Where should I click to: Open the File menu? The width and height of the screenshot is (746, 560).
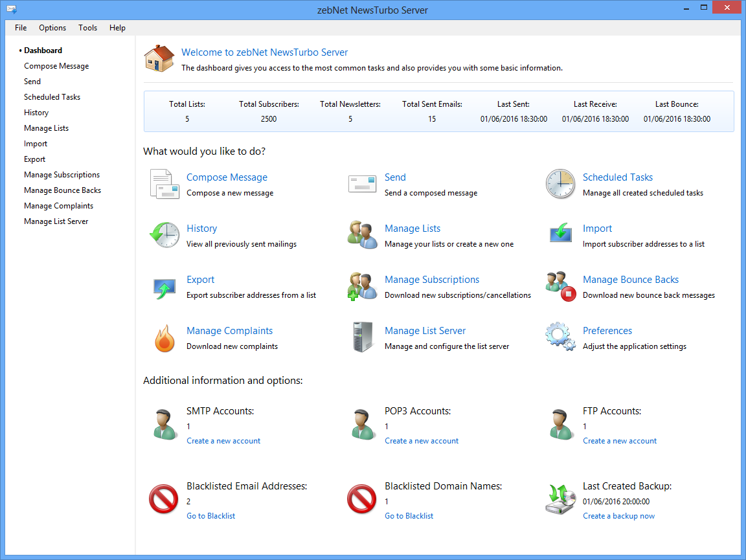click(x=21, y=28)
